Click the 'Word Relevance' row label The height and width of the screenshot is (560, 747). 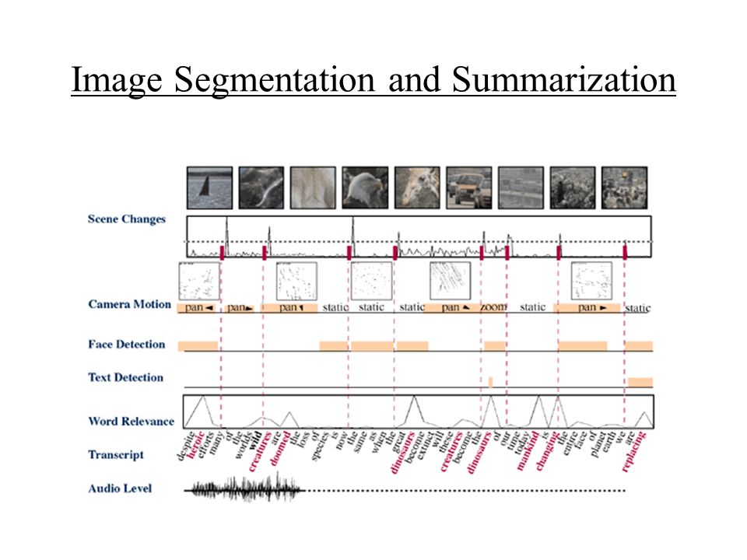(131, 422)
